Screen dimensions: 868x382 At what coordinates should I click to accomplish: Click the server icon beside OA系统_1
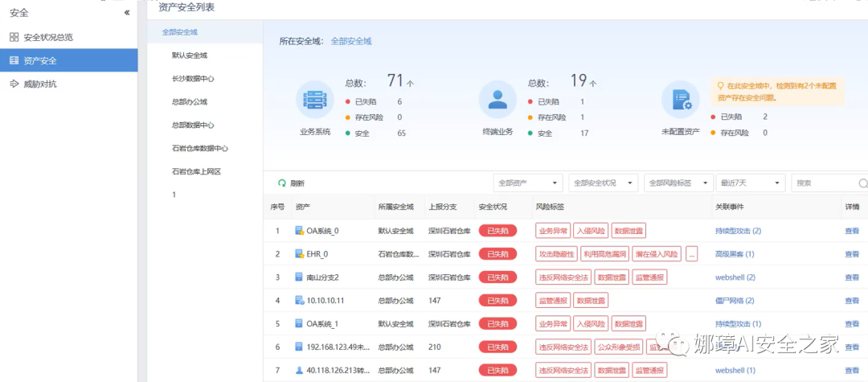(x=299, y=324)
